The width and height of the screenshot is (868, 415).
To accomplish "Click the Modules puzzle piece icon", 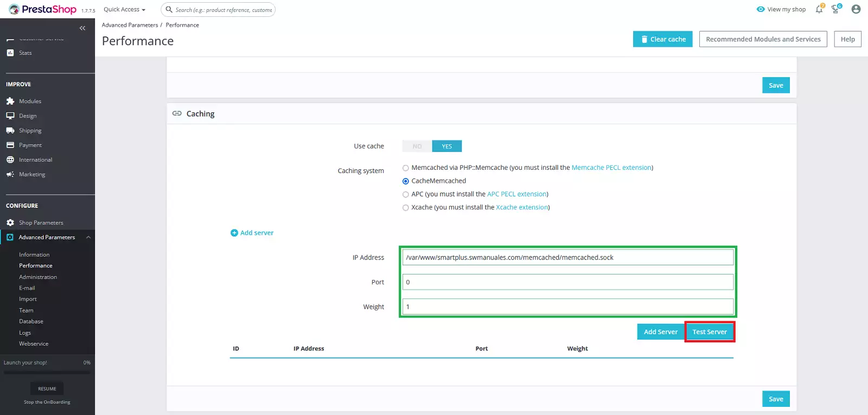I will [10, 101].
